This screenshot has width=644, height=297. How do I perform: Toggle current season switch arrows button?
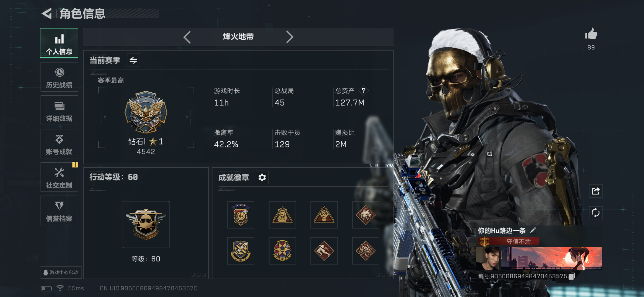[133, 60]
